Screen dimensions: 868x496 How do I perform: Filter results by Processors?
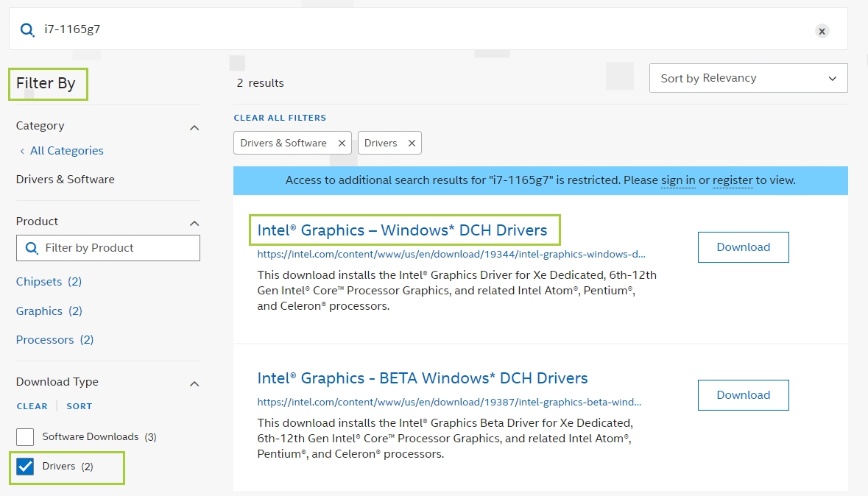[43, 339]
